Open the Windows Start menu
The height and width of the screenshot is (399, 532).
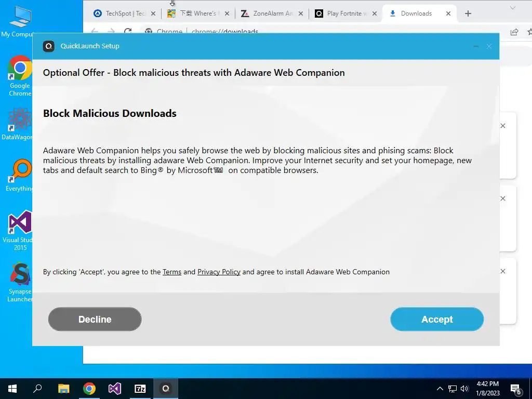[x=12, y=389]
